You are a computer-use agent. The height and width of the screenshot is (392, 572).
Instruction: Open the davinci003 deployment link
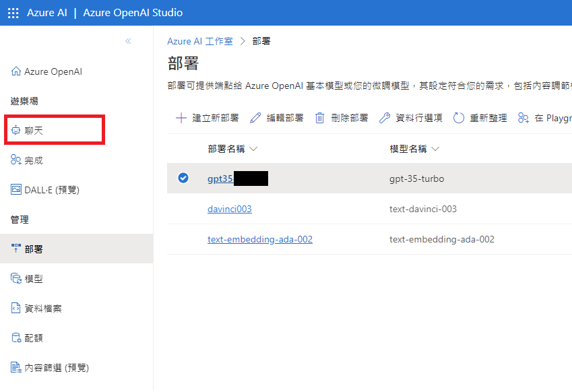tap(229, 209)
